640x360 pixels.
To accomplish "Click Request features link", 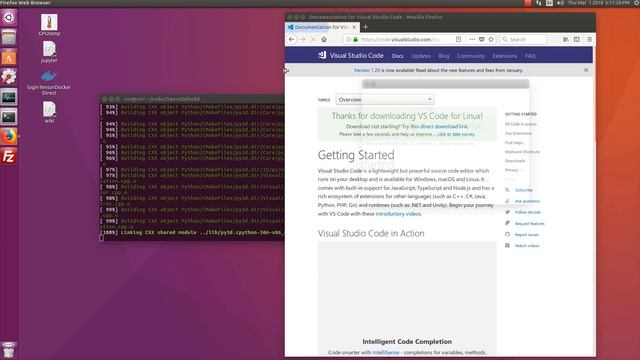I will [x=529, y=224].
